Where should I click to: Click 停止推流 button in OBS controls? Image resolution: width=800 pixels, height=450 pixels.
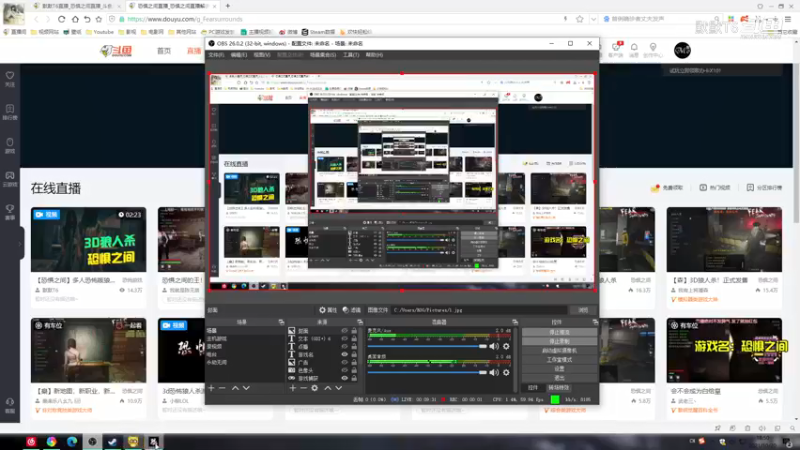(x=559, y=332)
